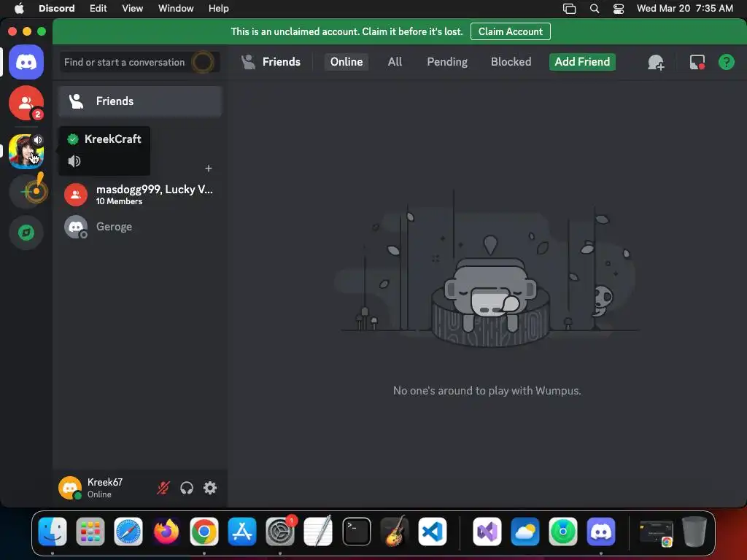
Task: Open the Inbox icon
Action: (697, 63)
